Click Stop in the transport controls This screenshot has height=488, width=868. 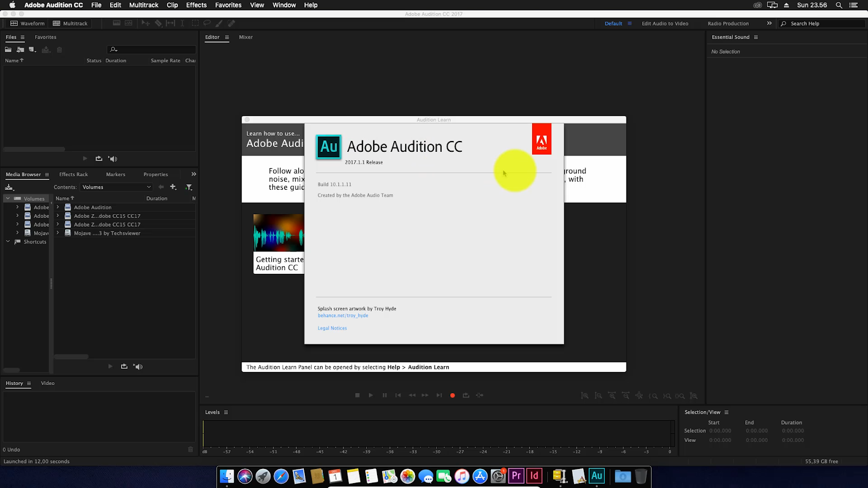click(358, 395)
